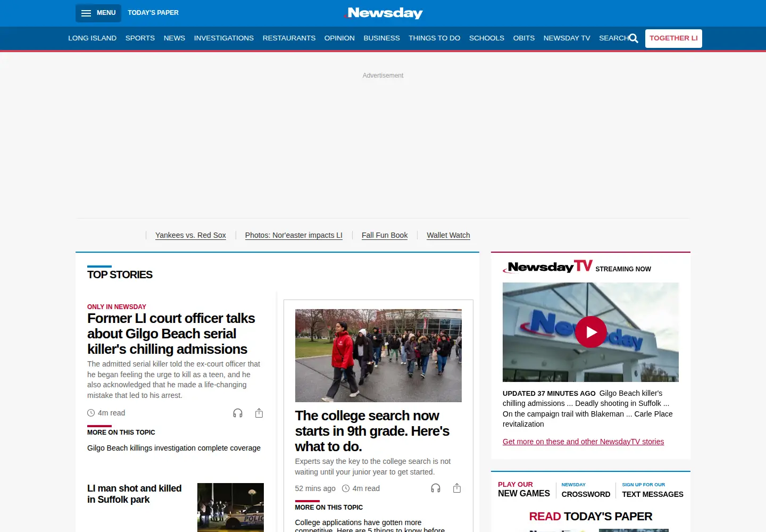Open the hamburger MENU button
The width and height of the screenshot is (766, 532).
pos(98,13)
